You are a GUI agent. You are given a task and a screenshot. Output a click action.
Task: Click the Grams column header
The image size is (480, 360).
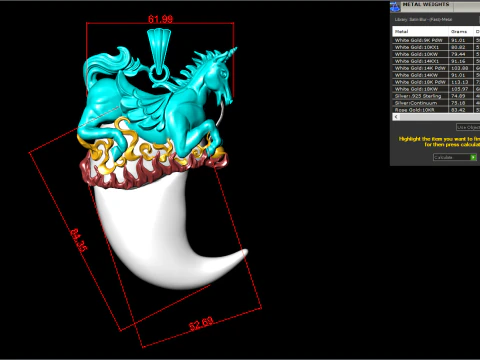[x=461, y=31]
